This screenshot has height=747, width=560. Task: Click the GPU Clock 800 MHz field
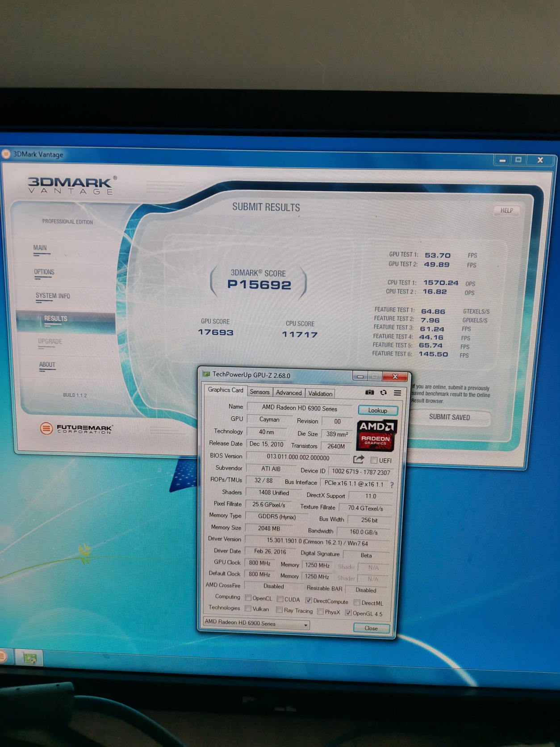click(259, 563)
